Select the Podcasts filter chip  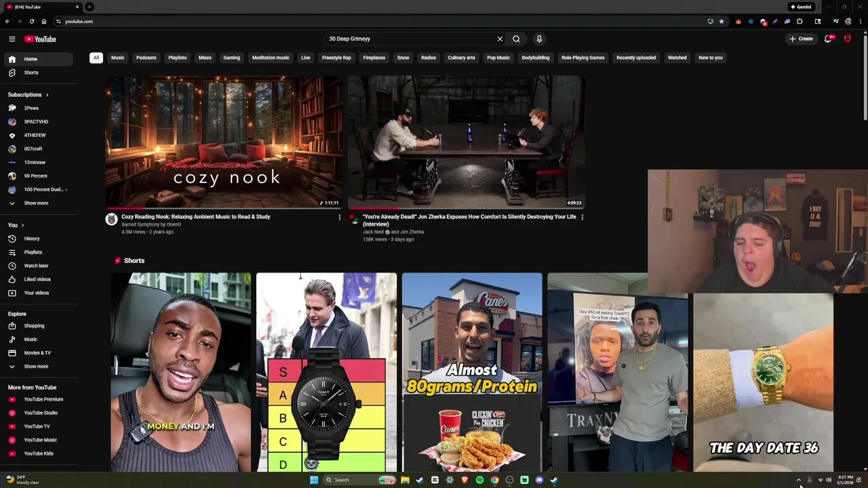coord(146,58)
